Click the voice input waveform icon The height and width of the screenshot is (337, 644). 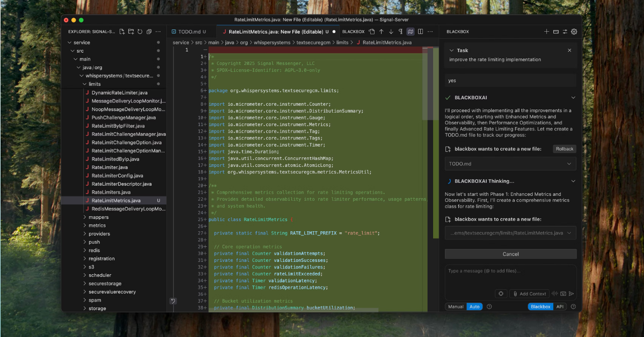coord(554,294)
